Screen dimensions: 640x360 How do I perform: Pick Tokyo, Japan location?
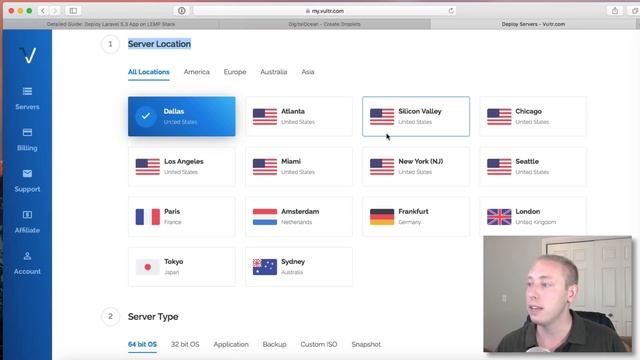click(182, 267)
